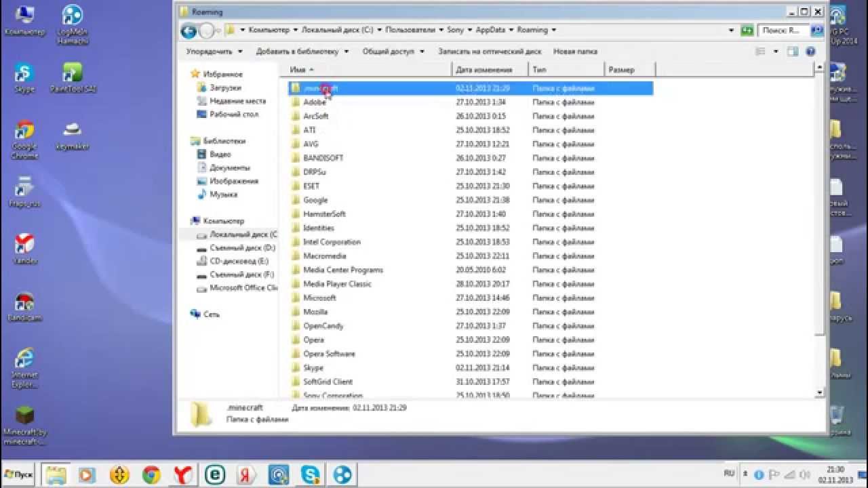Open Windows Explorer from the taskbar
This screenshot has height=488, width=868.
click(56, 474)
